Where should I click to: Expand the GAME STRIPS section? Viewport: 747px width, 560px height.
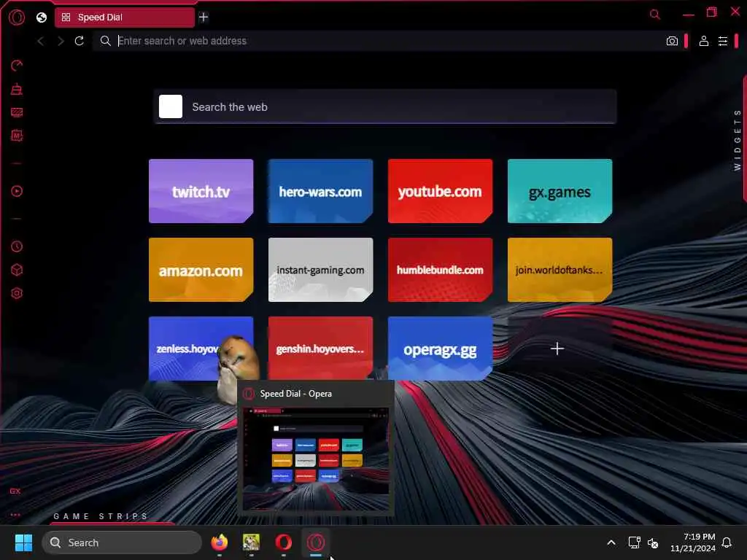[x=101, y=516]
